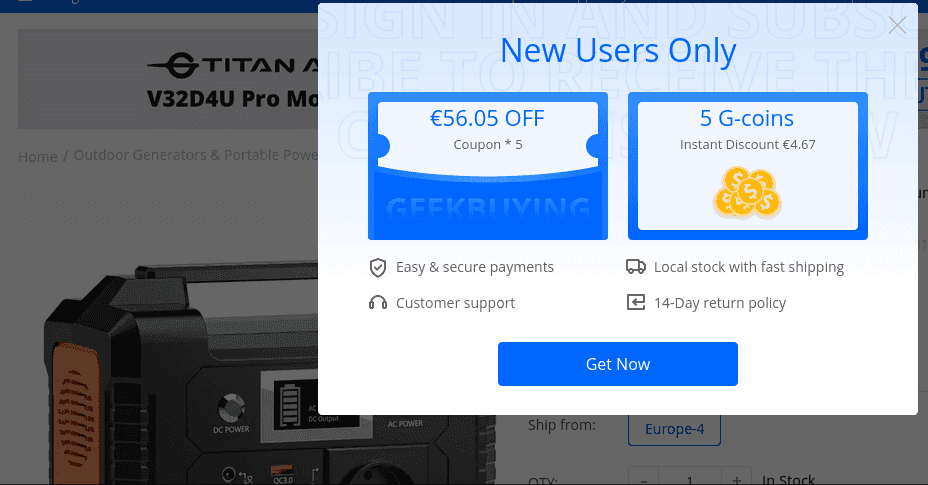Click the shield secure payments icon
The image size is (928, 485).
[378, 268]
